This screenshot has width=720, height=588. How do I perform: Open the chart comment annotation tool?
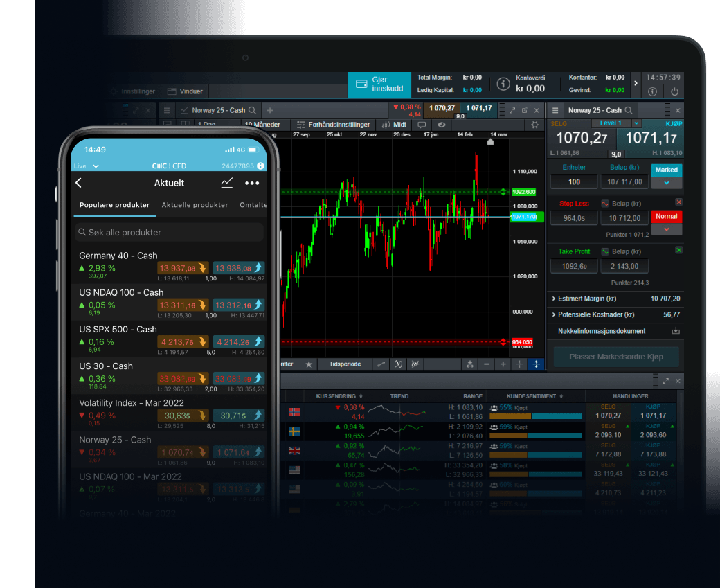tap(421, 125)
